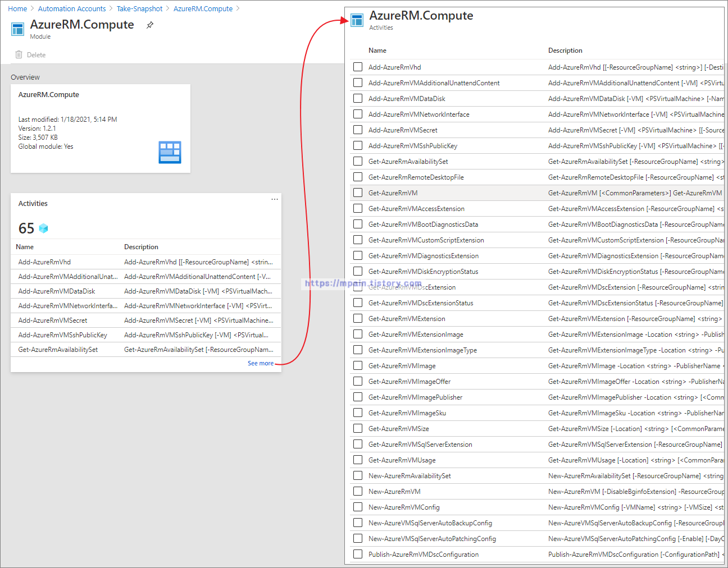The image size is (728, 568).
Task: Click Get-AzureRmVMExtensionImageType activity name
Action: (422, 350)
